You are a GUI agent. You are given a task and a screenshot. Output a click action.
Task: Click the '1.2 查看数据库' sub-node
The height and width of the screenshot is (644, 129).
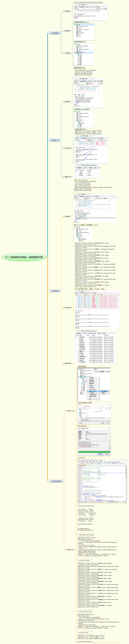point(66,31)
